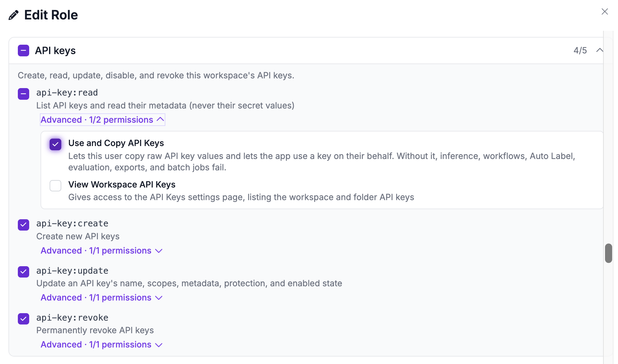Enable View Workspace API Keys checkbox
The image size is (618, 364).
(55, 186)
